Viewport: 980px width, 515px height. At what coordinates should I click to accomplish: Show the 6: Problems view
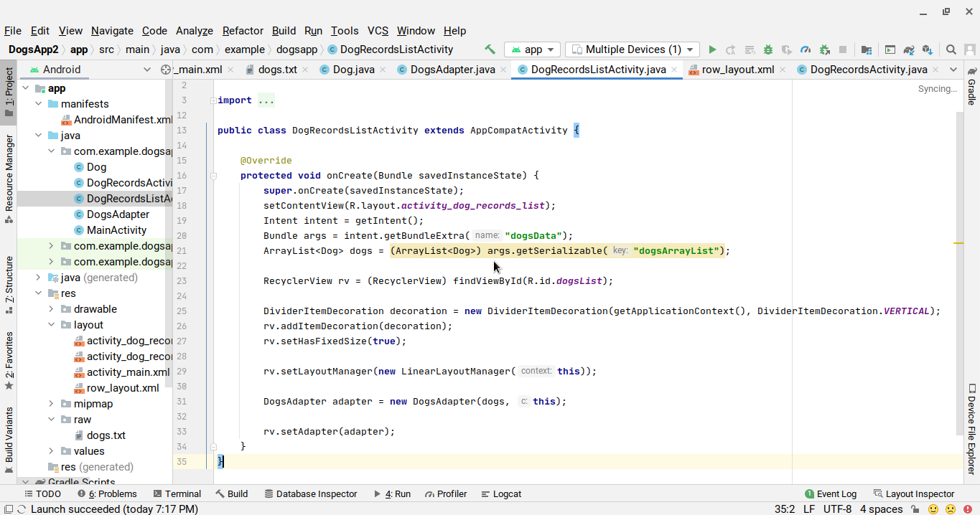click(108, 493)
